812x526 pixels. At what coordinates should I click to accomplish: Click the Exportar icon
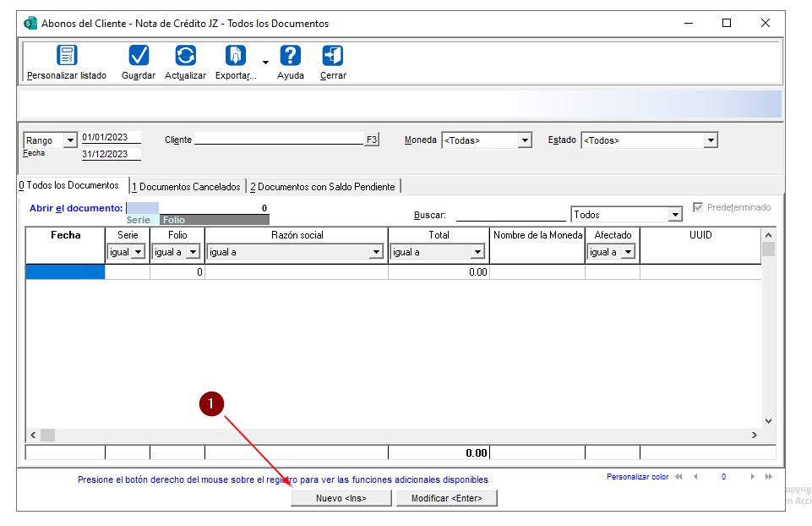point(236,56)
